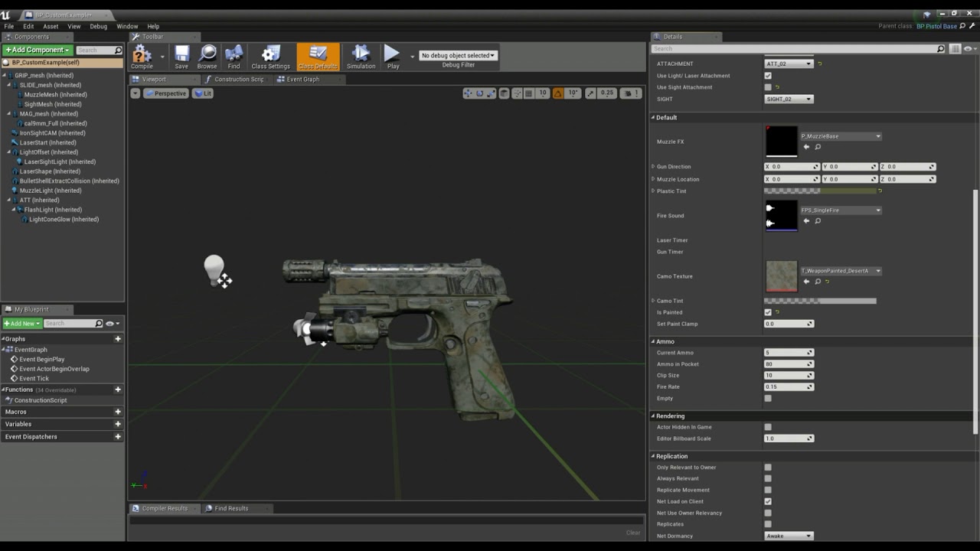Enable the Replicates checkbox
Screen dimensions: 980x551
pyautogui.click(x=768, y=524)
